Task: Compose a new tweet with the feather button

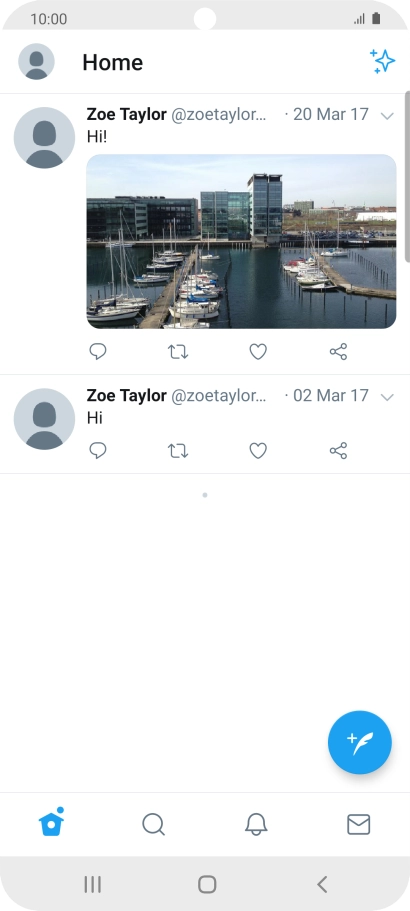Action: (359, 742)
